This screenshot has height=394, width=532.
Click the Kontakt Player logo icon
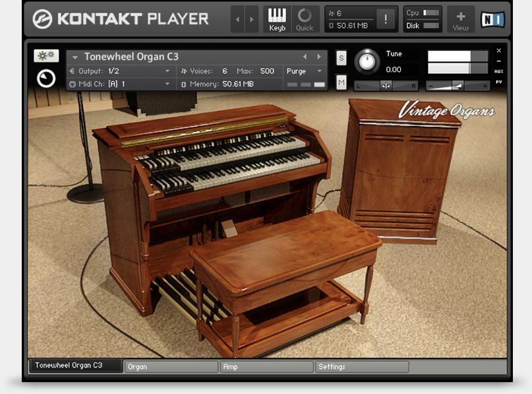point(43,19)
